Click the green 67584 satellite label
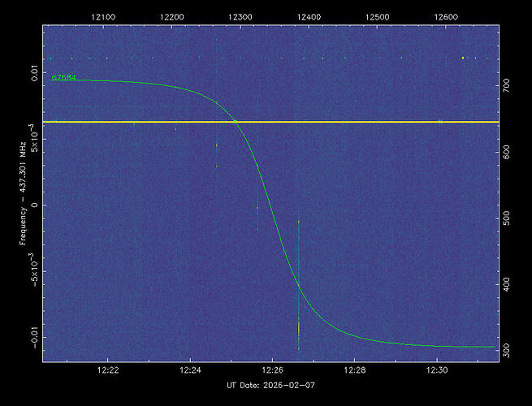Image resolution: width=532 pixels, height=406 pixels. click(64, 78)
